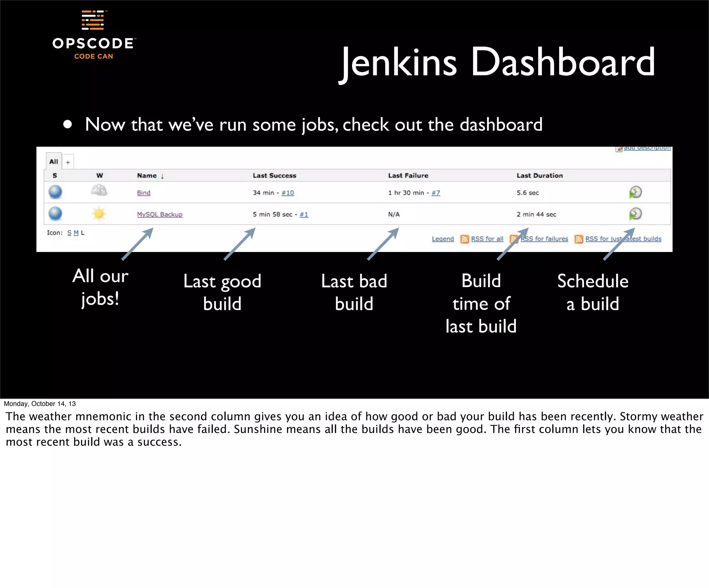Switch icon size to S
This screenshot has width=709, height=588.
[69, 233]
